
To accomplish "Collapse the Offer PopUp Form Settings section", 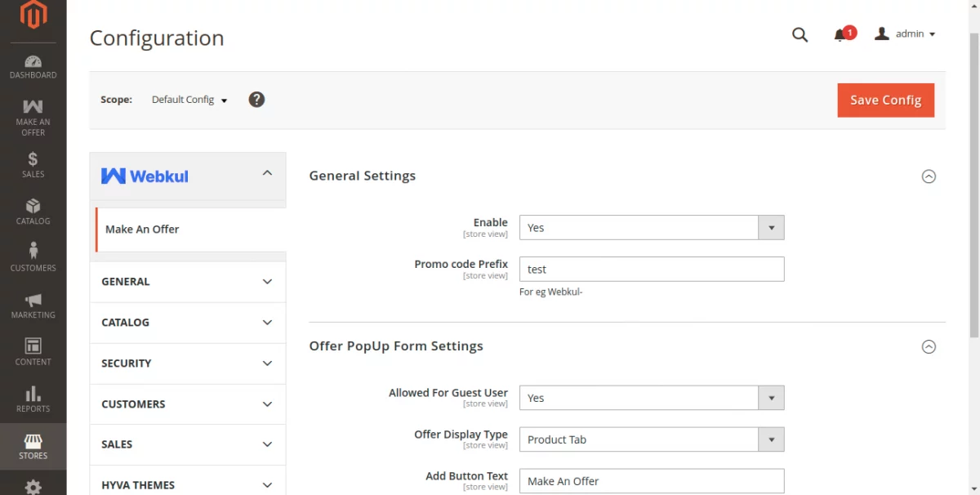I will tap(929, 346).
